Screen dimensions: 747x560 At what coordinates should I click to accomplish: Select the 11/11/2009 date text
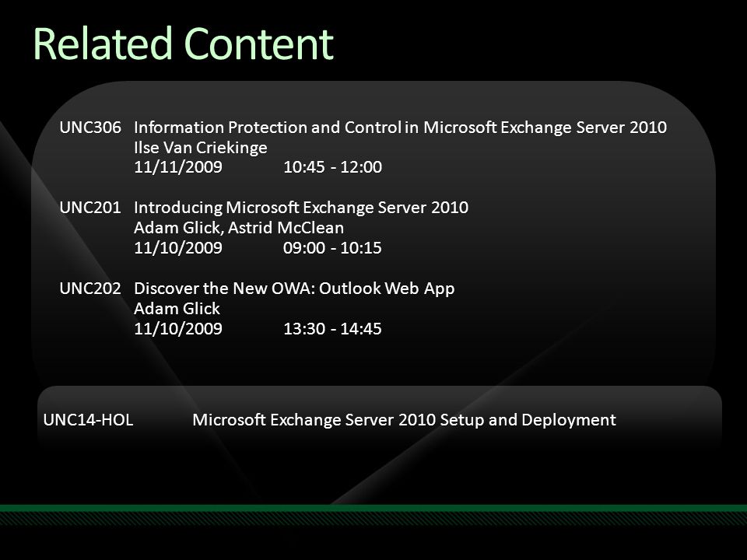178,167
